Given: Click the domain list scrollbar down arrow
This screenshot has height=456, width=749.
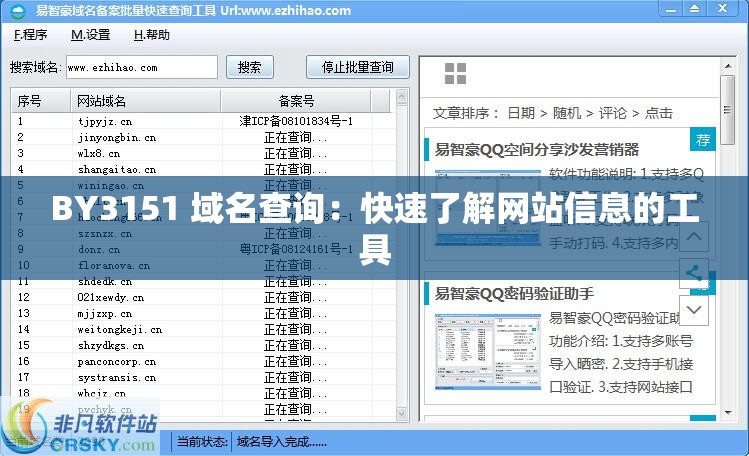Looking at the screenshot, I should pyautogui.click(x=402, y=413).
